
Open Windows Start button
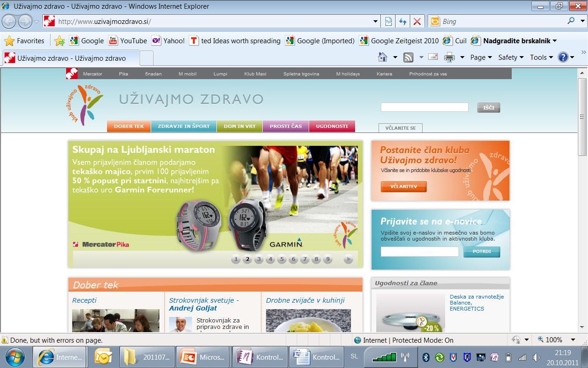click(15, 357)
